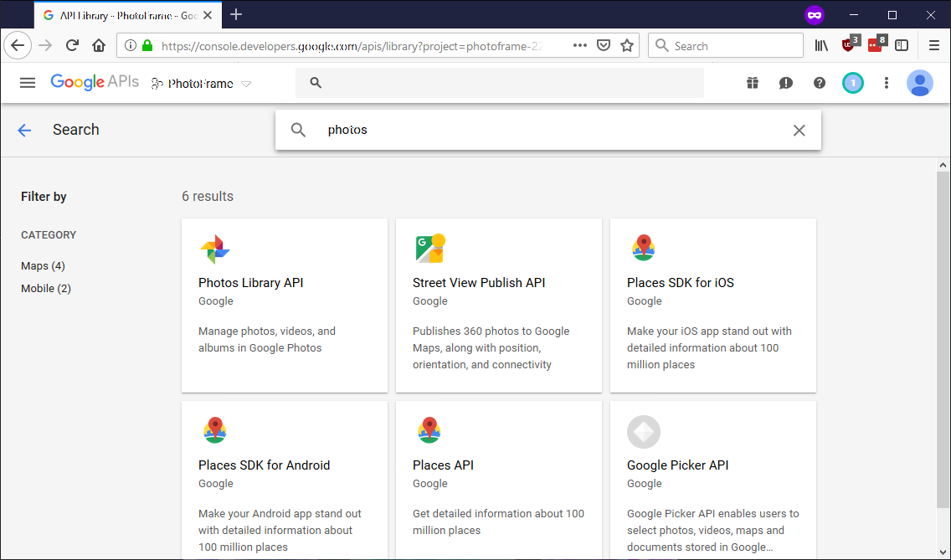Open the send feedback icon
The image size is (951, 560).
point(786,83)
